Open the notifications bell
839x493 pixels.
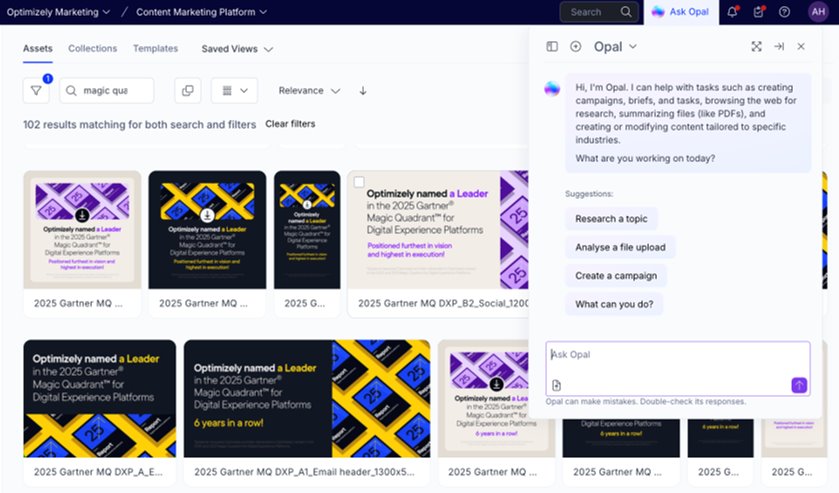click(x=732, y=12)
